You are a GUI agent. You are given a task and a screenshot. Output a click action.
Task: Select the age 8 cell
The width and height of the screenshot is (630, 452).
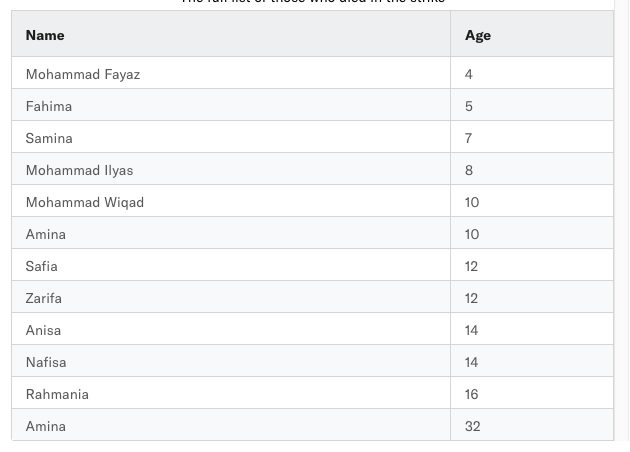click(x=532, y=169)
